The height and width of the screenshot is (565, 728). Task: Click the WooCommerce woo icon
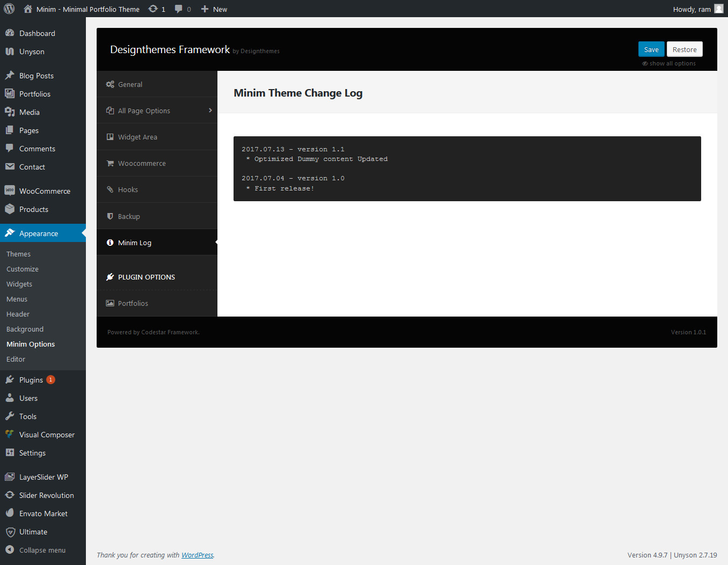[x=10, y=190]
